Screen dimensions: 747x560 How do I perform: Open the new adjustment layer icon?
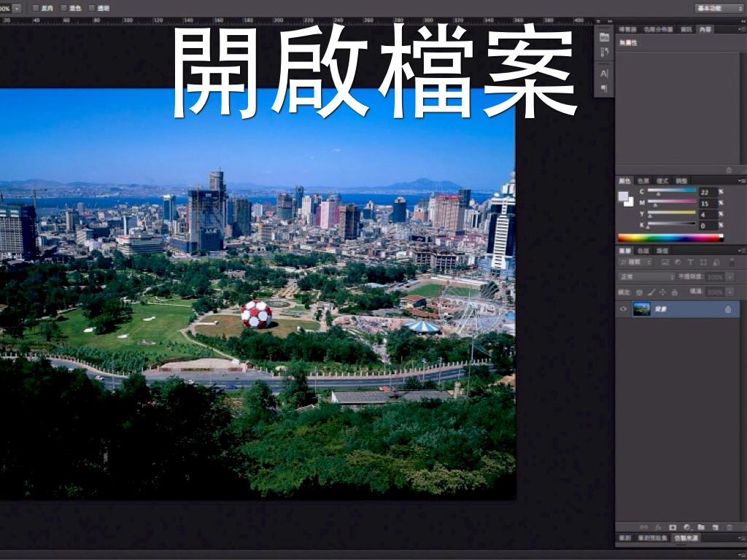coord(687,527)
